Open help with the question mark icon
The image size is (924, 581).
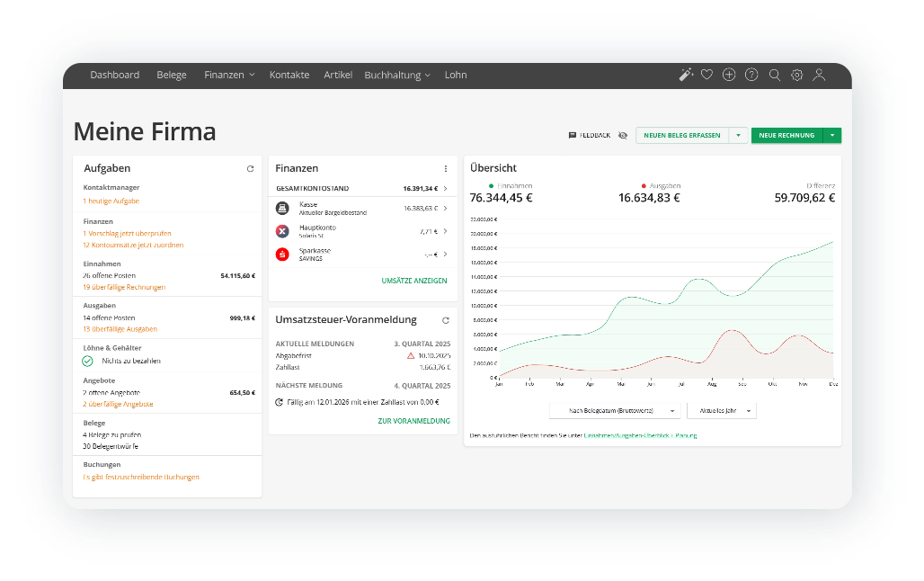coord(751,75)
